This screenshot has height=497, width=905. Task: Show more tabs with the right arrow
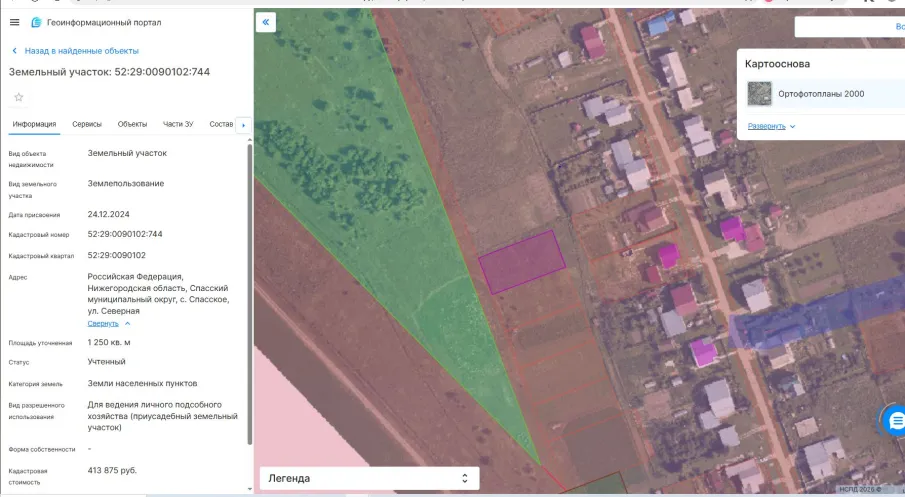point(244,125)
